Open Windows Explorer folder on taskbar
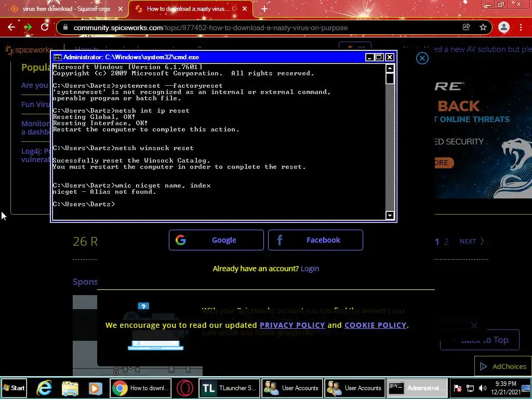 click(70, 388)
